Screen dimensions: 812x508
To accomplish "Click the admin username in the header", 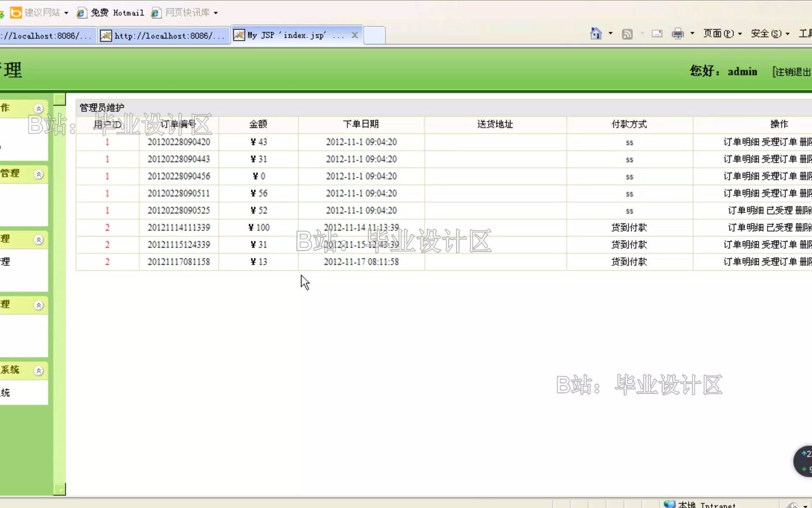I will (x=742, y=71).
